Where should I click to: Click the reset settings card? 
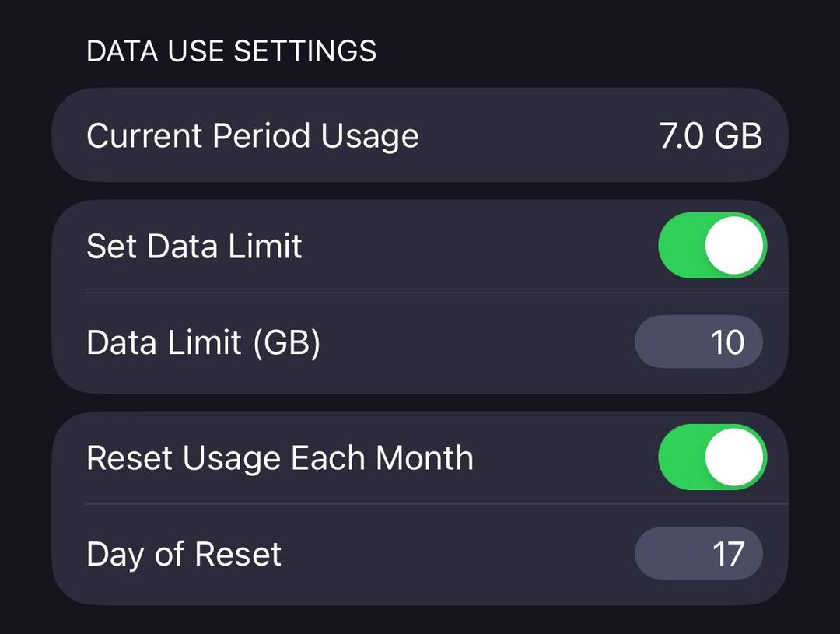coord(420,506)
